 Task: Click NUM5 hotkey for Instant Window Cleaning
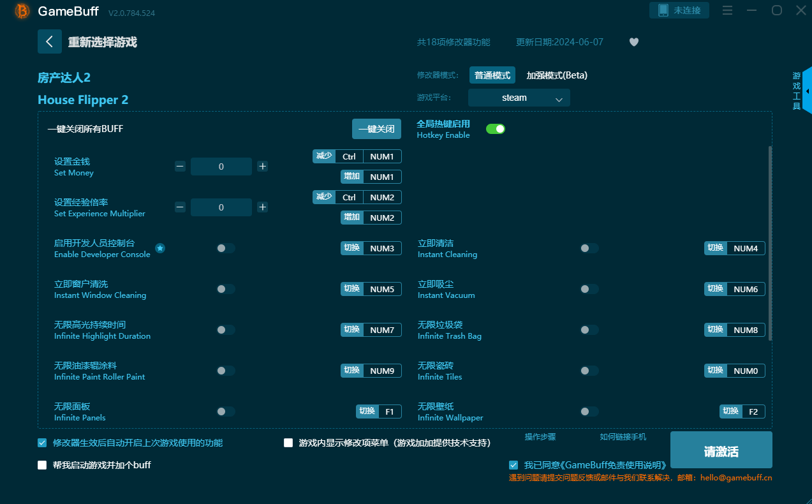click(382, 289)
